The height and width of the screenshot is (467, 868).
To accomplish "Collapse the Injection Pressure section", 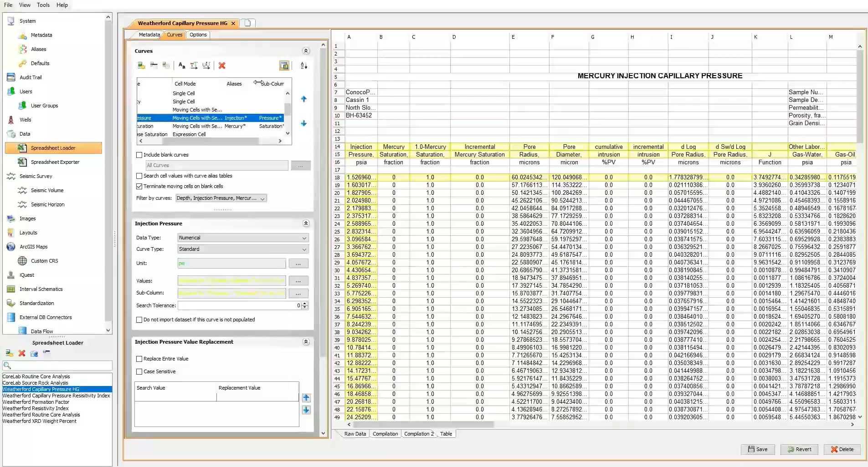I will click(306, 223).
